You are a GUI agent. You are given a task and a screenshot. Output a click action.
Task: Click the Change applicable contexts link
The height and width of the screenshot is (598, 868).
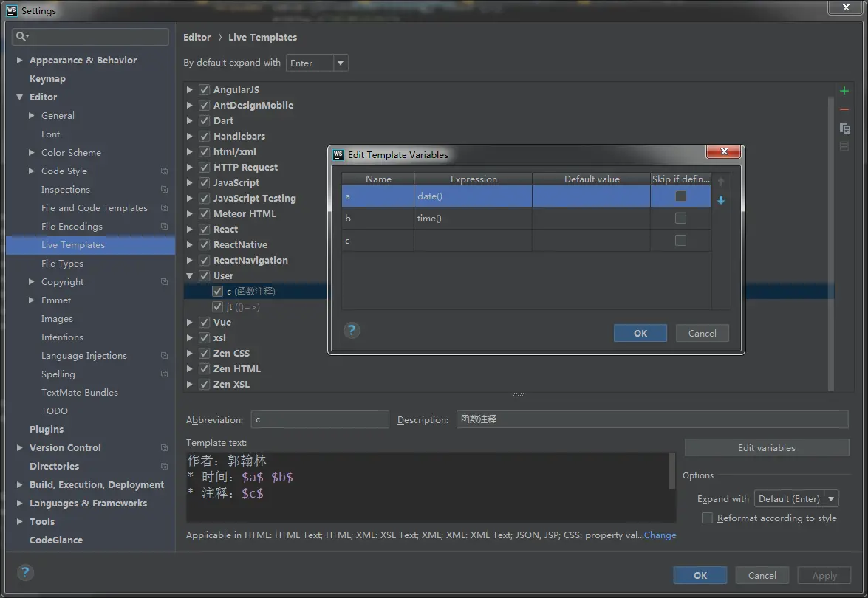click(660, 535)
